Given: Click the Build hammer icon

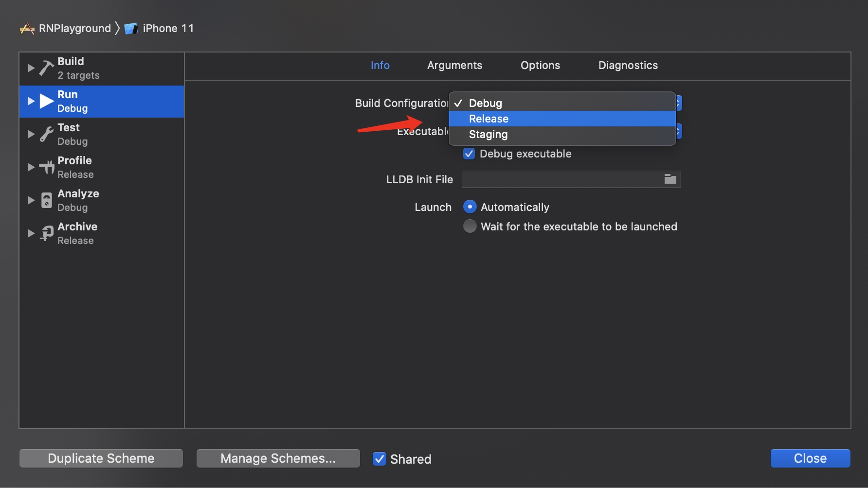Looking at the screenshot, I should pyautogui.click(x=46, y=68).
